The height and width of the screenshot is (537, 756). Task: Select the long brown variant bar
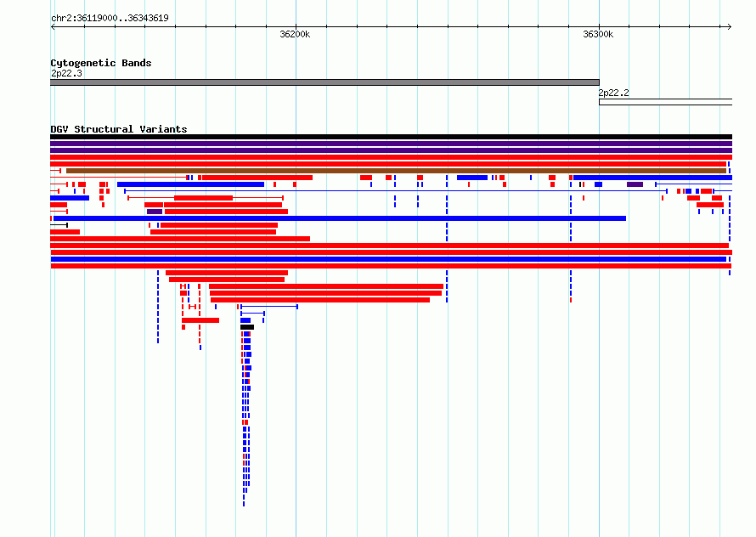click(396, 171)
